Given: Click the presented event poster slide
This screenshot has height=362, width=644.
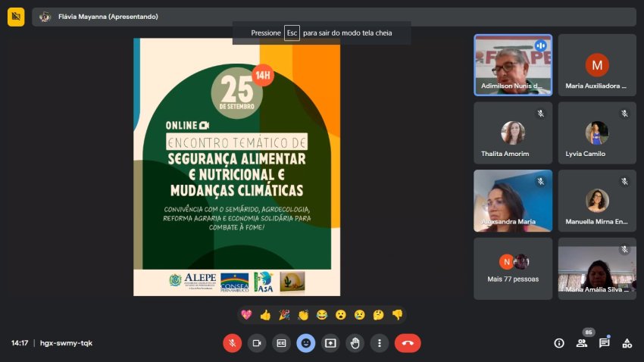Looking at the screenshot, I should tap(236, 167).
